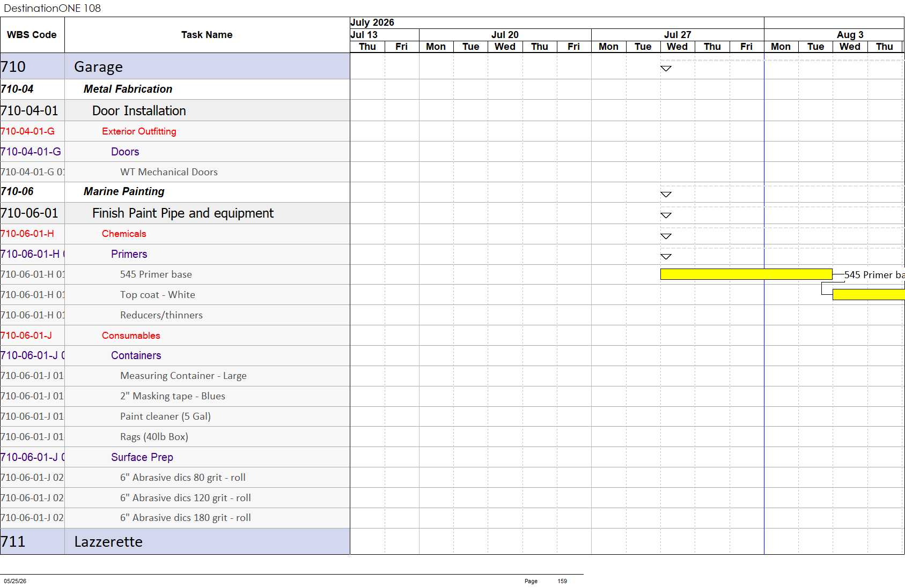Screen dimensions: 905x588
Task: Click the triangle marker in the Primers row
Action: 666,257
